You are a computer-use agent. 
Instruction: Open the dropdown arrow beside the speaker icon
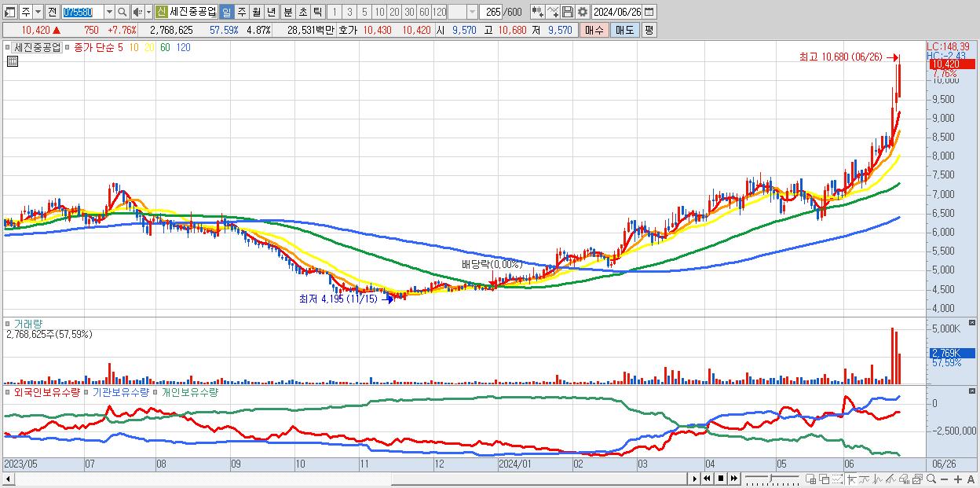[x=148, y=12]
